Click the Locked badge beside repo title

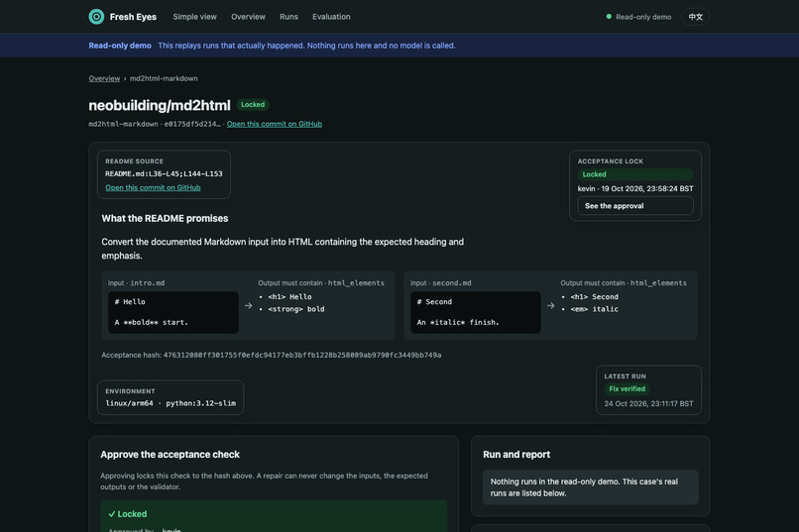(x=253, y=104)
